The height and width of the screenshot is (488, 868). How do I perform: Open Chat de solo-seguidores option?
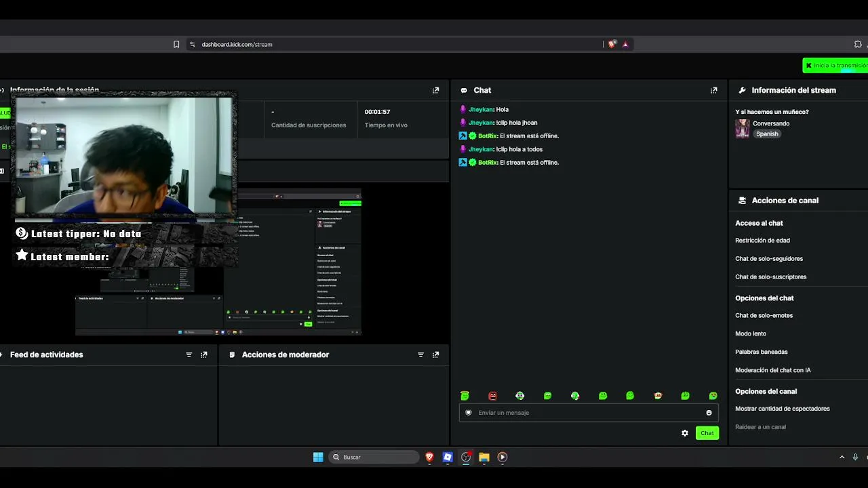(x=769, y=259)
